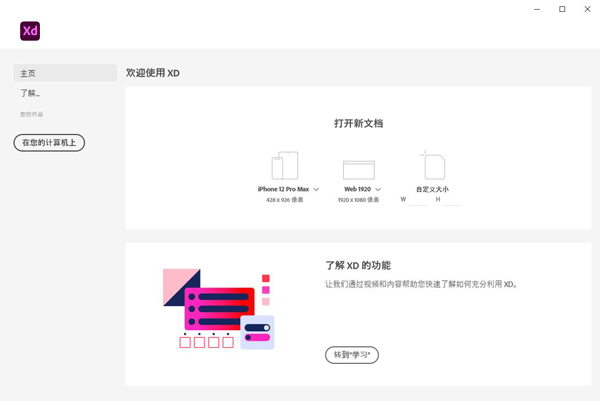Click the Web 1920 preset label

tap(357, 189)
